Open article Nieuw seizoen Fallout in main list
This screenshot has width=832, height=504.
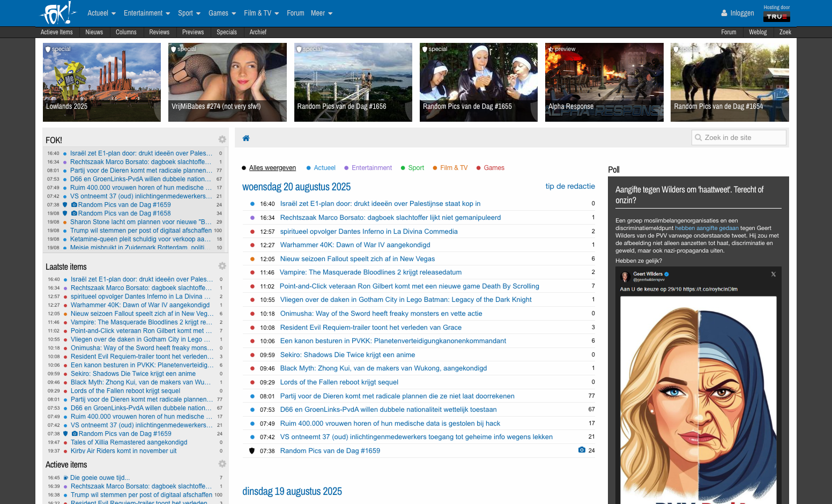pyautogui.click(x=358, y=258)
